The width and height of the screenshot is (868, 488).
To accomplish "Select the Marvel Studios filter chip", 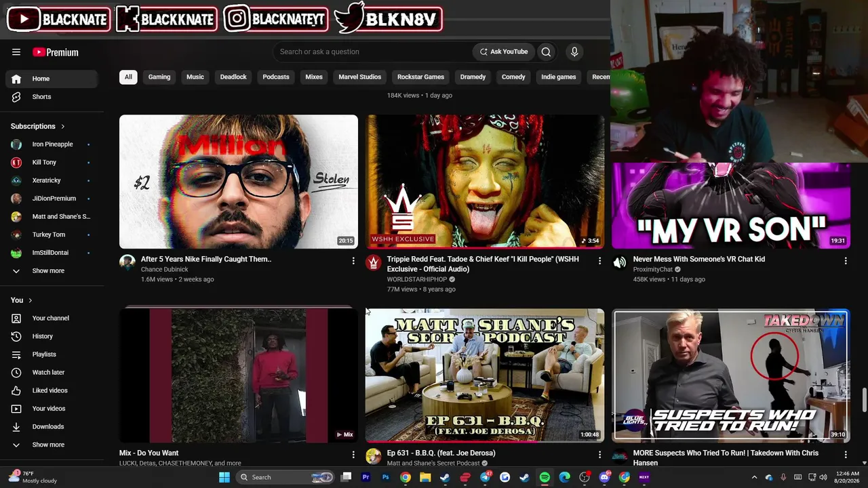I will coord(360,77).
